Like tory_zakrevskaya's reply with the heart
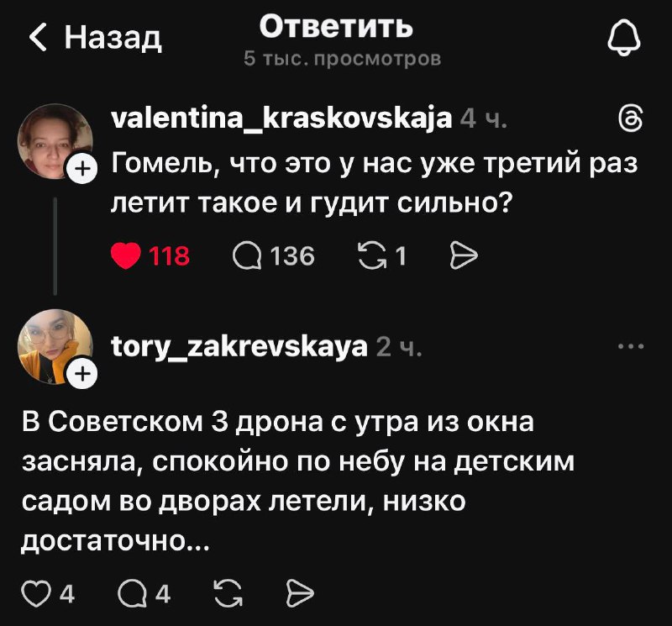 pos(35,594)
